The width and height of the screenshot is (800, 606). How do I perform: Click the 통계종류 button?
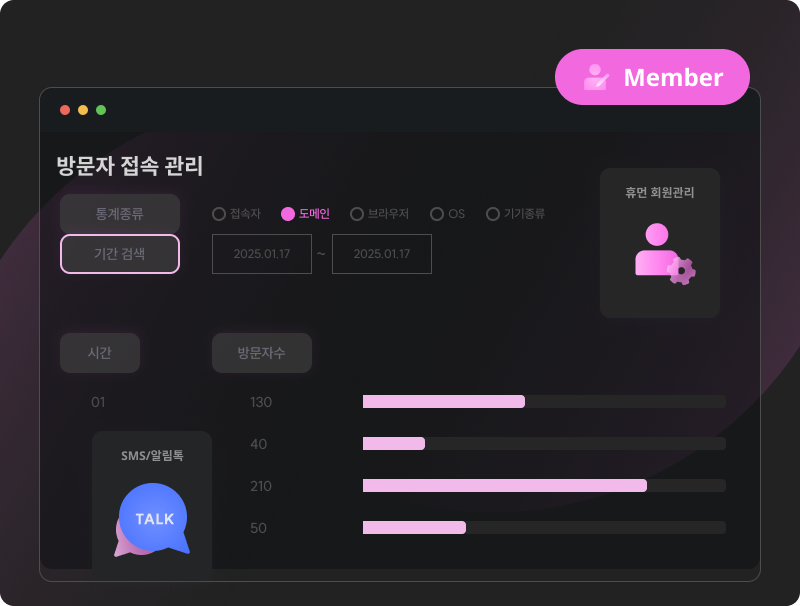[120, 213]
